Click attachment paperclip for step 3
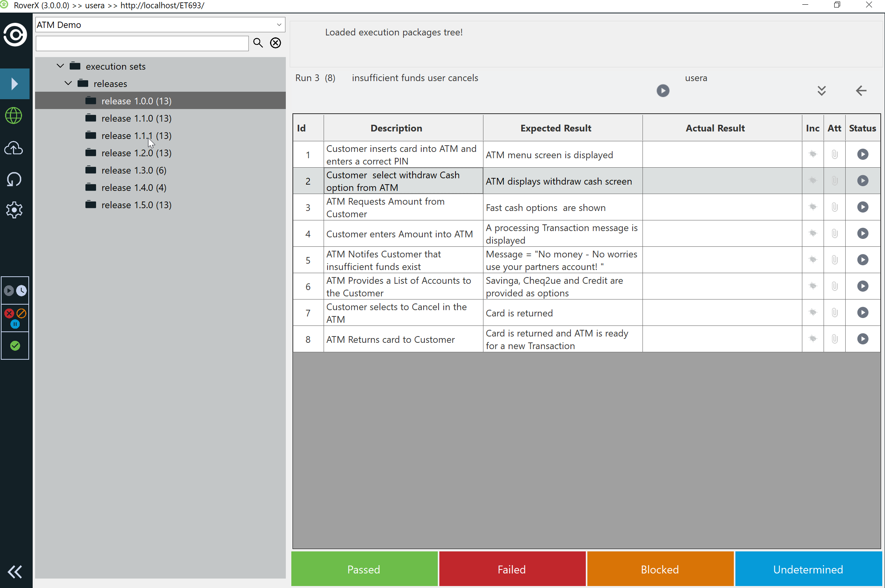This screenshot has height=588, width=885. coord(834,207)
